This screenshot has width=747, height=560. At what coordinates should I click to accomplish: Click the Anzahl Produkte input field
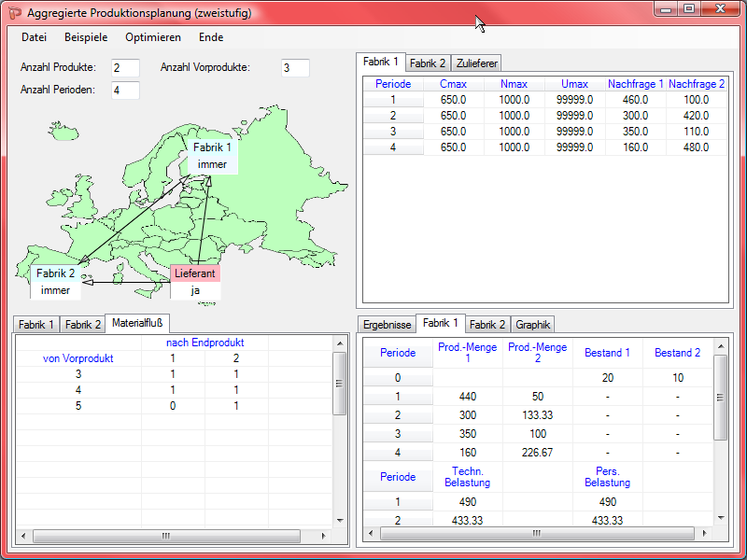point(125,68)
